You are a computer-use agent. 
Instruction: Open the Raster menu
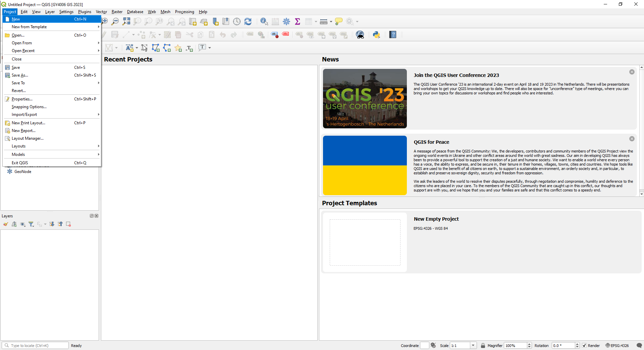pyautogui.click(x=117, y=11)
